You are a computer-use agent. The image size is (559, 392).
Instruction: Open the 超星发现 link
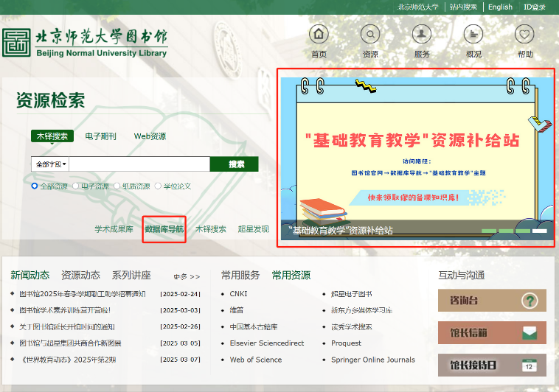254,229
